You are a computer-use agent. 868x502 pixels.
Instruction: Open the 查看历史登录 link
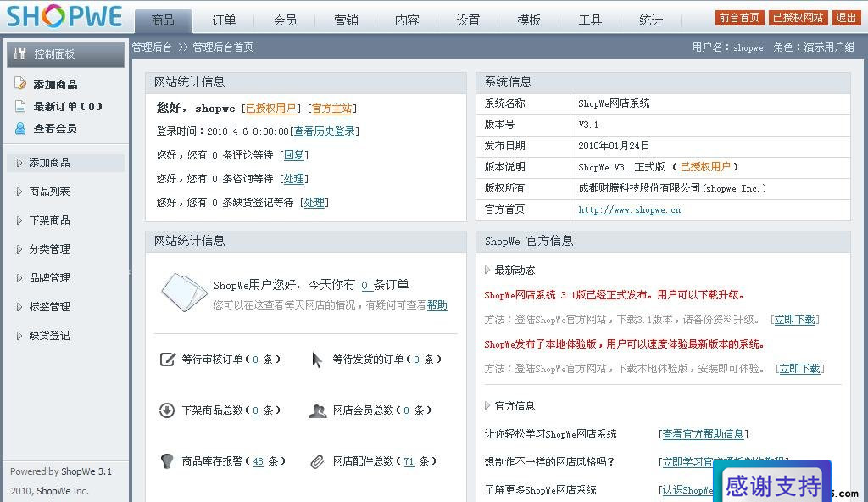point(324,131)
